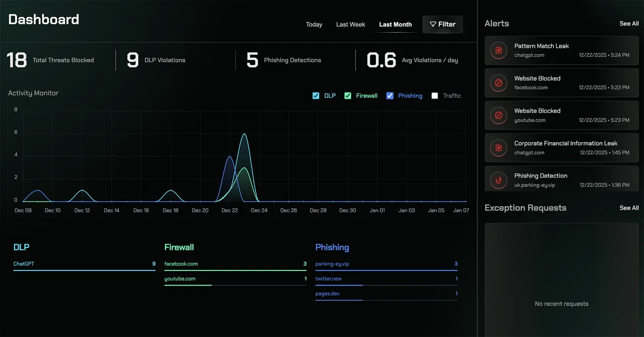Screen dimensions: 644x337
Task: Enable the Traffic series checkbox
Action: click(x=435, y=96)
